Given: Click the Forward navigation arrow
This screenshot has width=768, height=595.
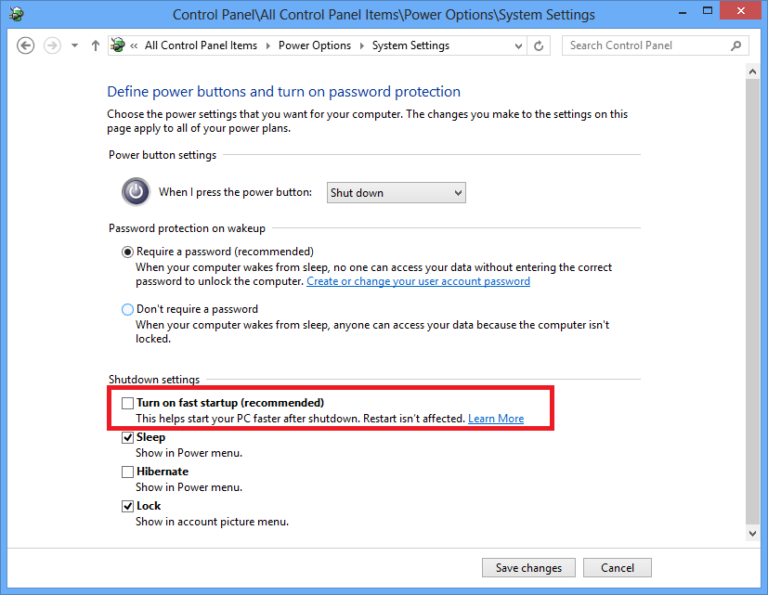Looking at the screenshot, I should [52, 46].
